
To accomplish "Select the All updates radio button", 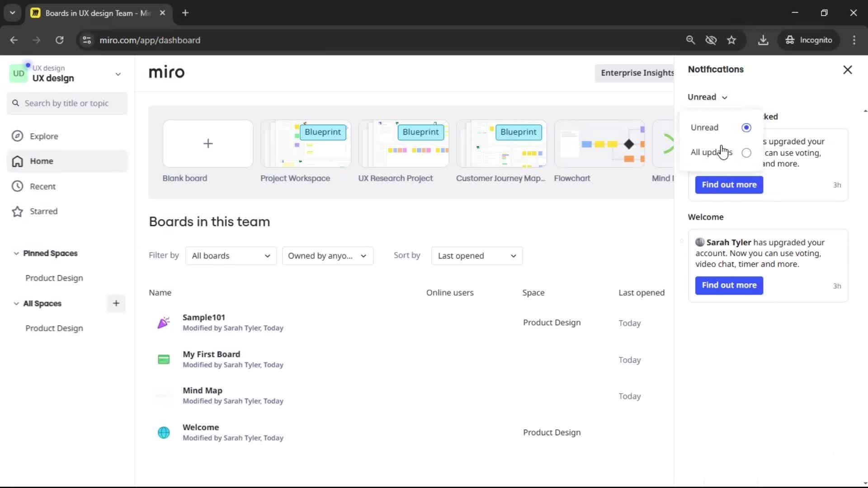I will coord(746,153).
